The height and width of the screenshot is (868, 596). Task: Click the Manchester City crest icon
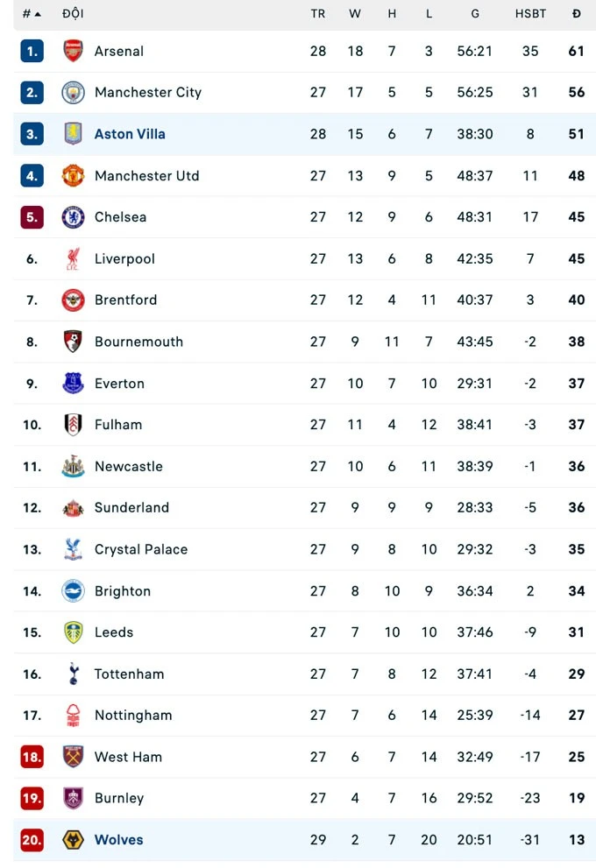click(x=73, y=92)
